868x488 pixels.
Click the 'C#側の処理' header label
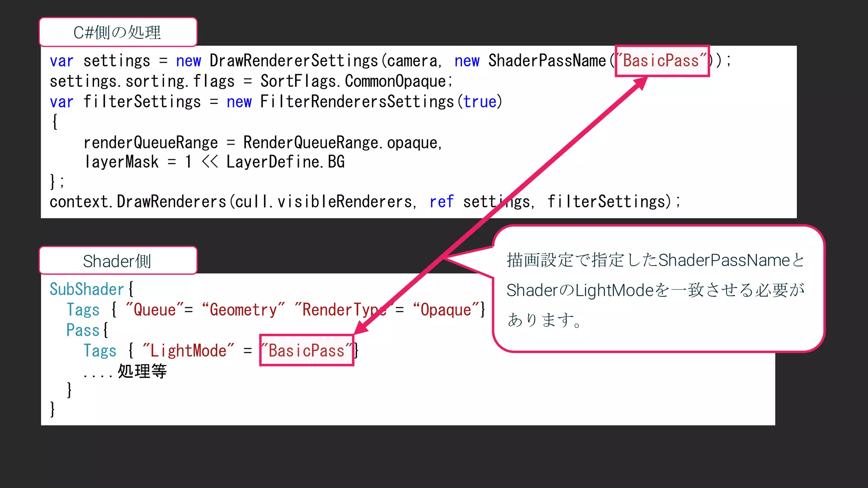pyautogui.click(x=117, y=33)
